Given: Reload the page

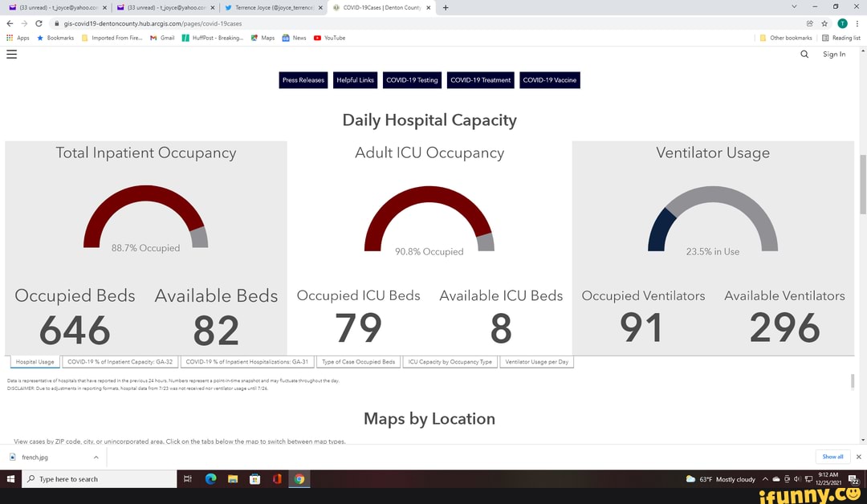Looking at the screenshot, I should [x=39, y=24].
